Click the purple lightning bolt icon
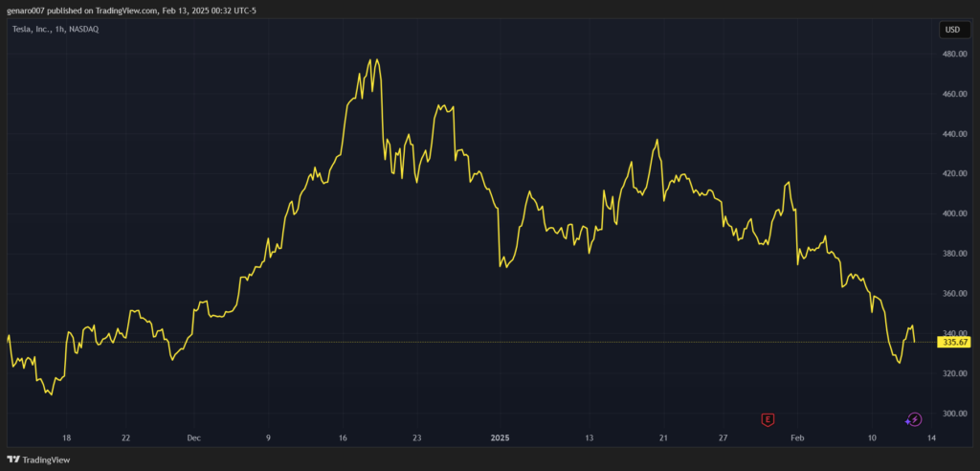This screenshot has height=471, width=980. click(x=913, y=419)
